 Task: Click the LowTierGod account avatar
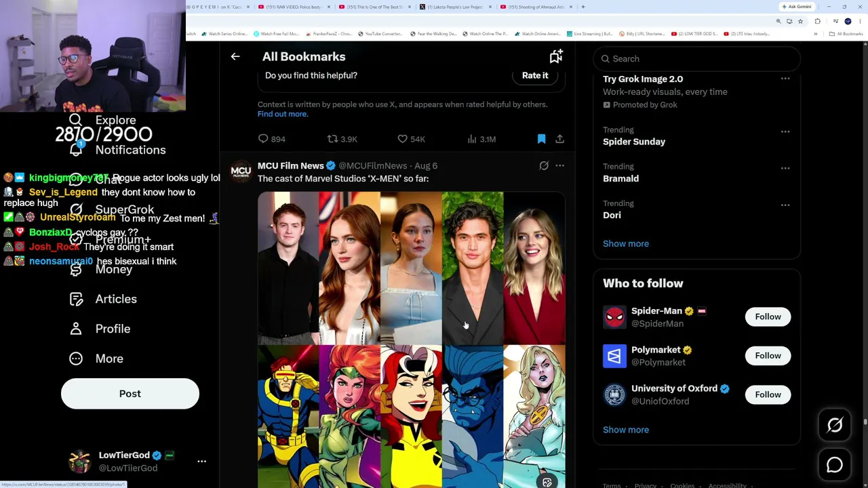point(80,462)
